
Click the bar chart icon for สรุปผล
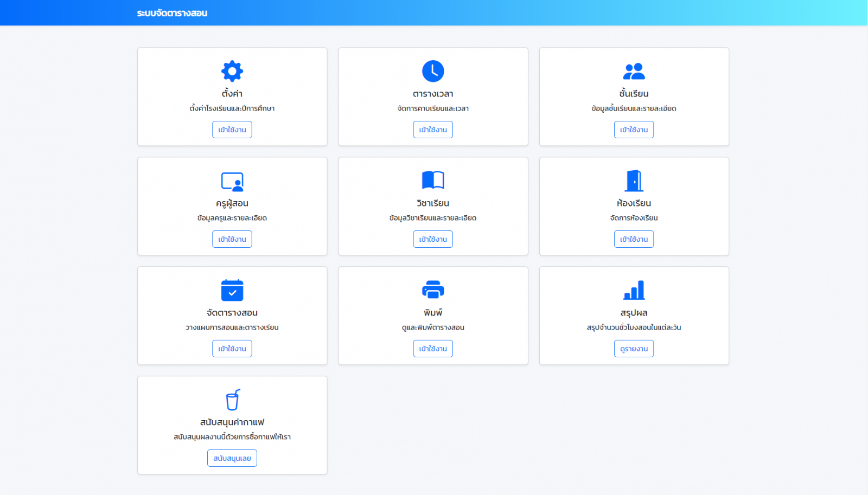(x=634, y=290)
